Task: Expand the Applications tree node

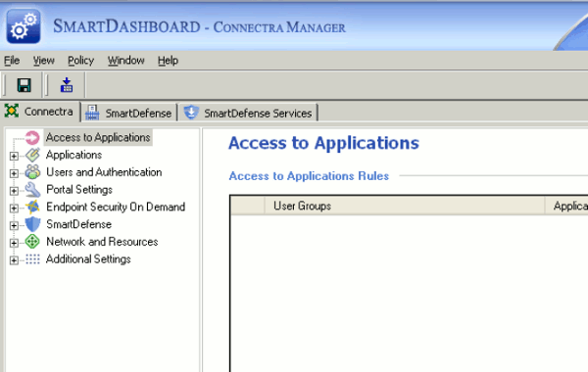Action: coord(14,156)
